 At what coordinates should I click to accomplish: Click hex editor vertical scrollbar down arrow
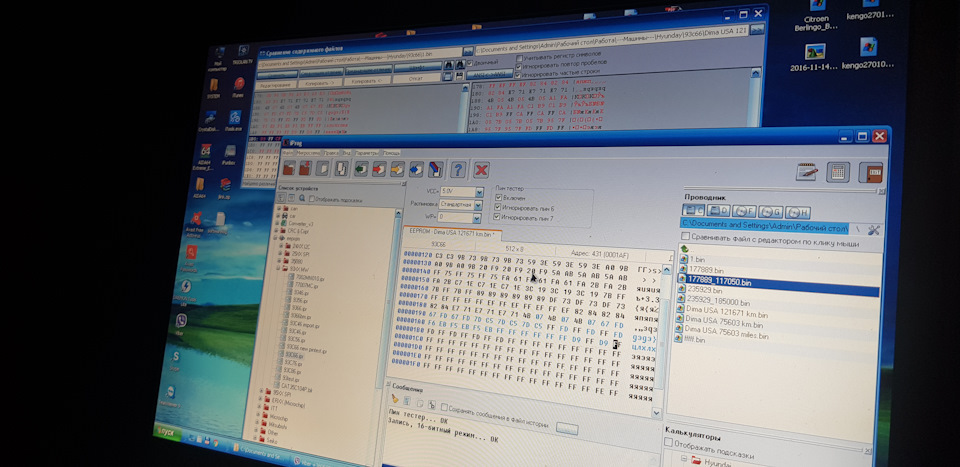pos(656,413)
